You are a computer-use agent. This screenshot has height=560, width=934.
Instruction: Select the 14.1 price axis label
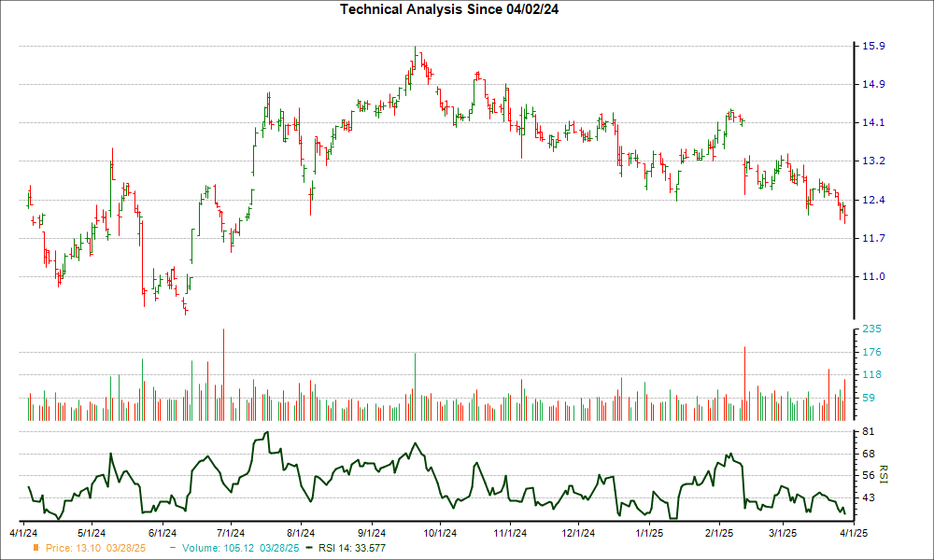coord(873,122)
